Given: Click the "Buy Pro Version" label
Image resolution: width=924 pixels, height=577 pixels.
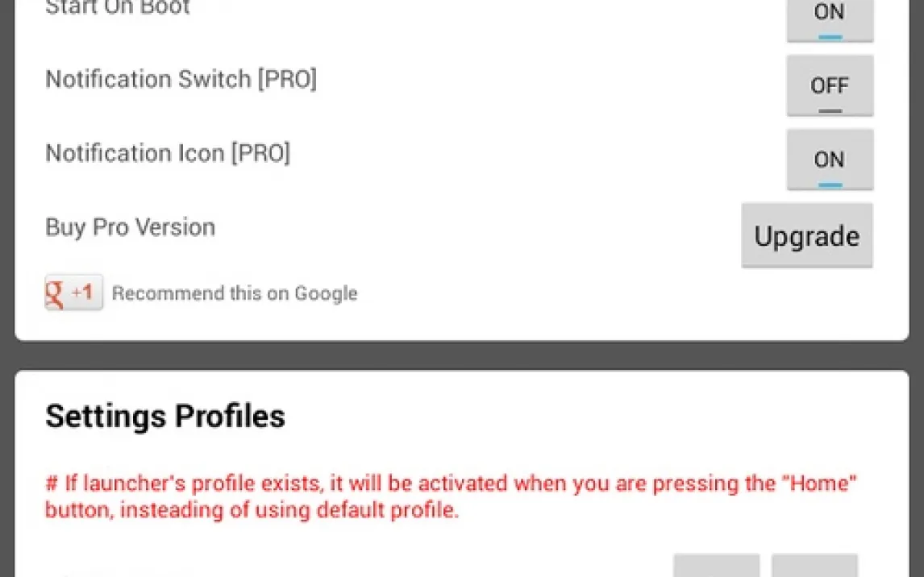Looking at the screenshot, I should 130,227.
